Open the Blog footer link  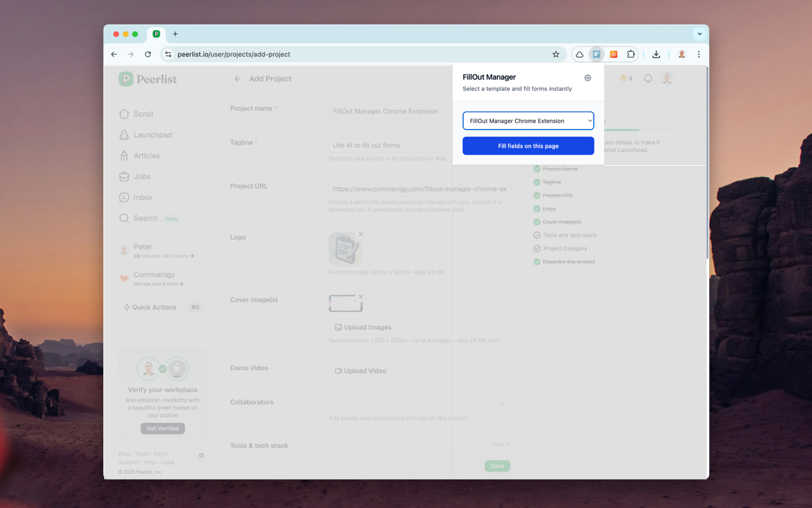[x=124, y=454]
